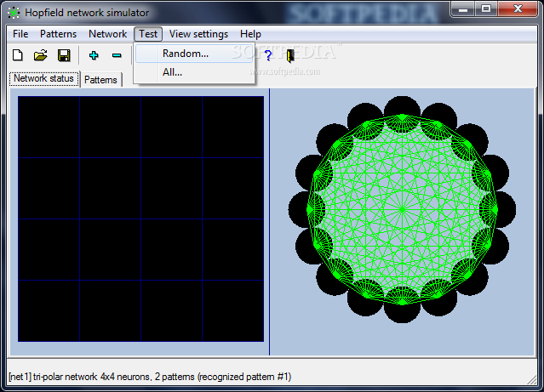
Task: Click the Add pattern plus icon
Action: pyautogui.click(x=94, y=55)
